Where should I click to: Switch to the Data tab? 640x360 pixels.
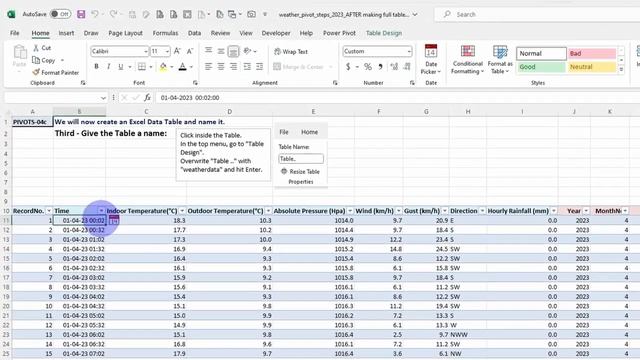pyautogui.click(x=194, y=33)
